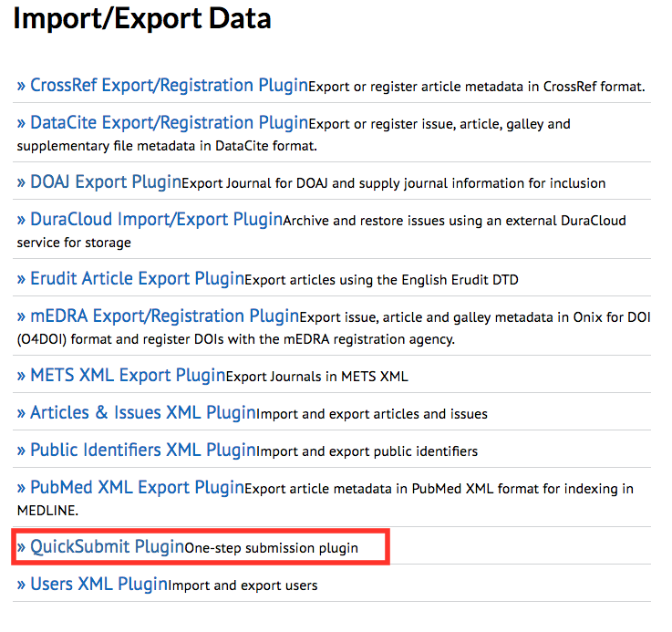
Task: Click the 'Import and export users' description
Action: (243, 585)
